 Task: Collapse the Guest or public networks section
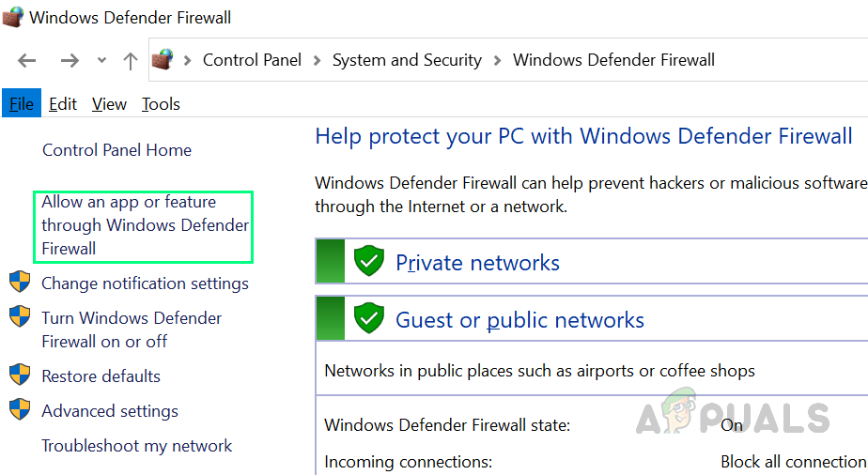(519, 320)
